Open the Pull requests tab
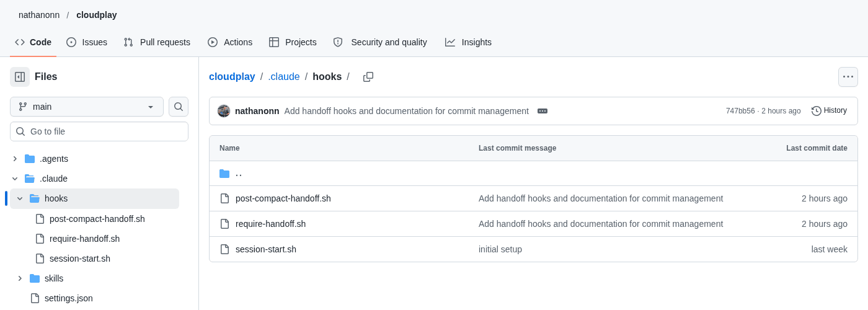 click(157, 42)
